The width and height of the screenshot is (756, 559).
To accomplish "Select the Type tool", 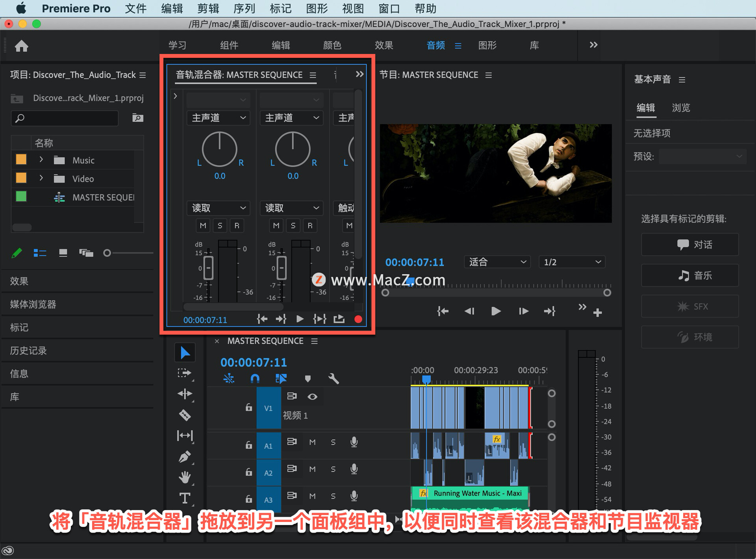I will click(185, 498).
